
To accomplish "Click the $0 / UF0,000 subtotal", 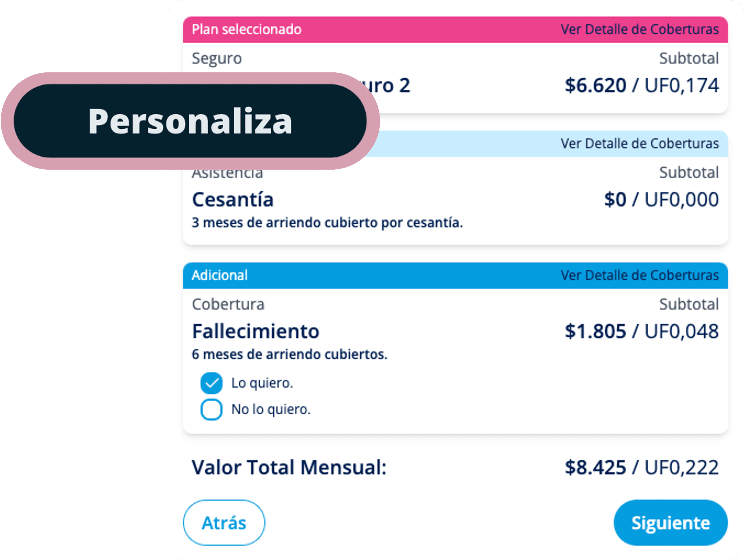I will [x=661, y=200].
